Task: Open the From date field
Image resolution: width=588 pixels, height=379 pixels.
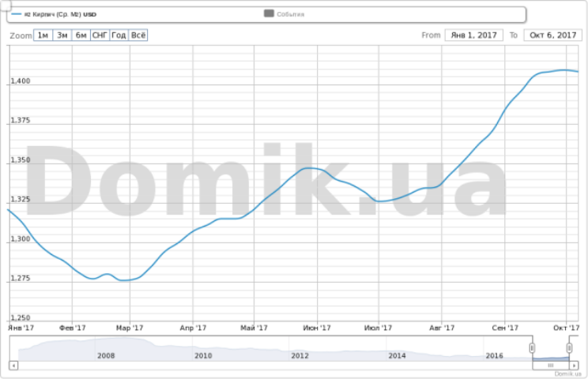Action: 475,36
